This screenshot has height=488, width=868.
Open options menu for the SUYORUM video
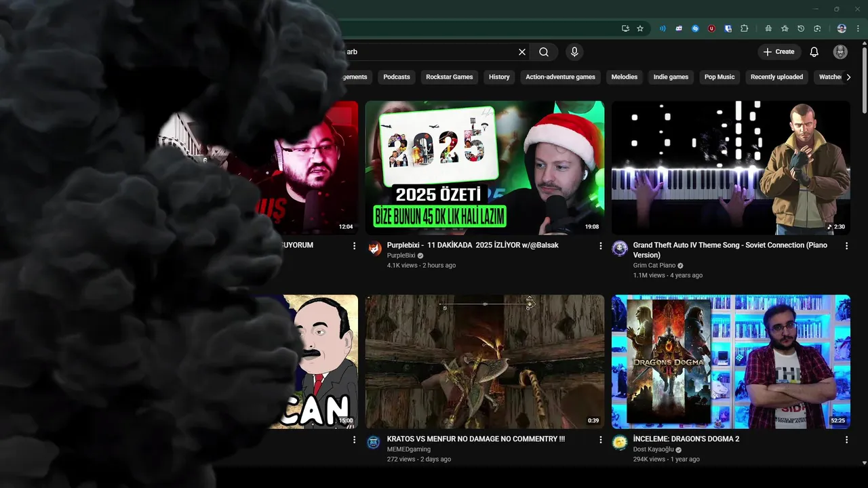click(354, 246)
